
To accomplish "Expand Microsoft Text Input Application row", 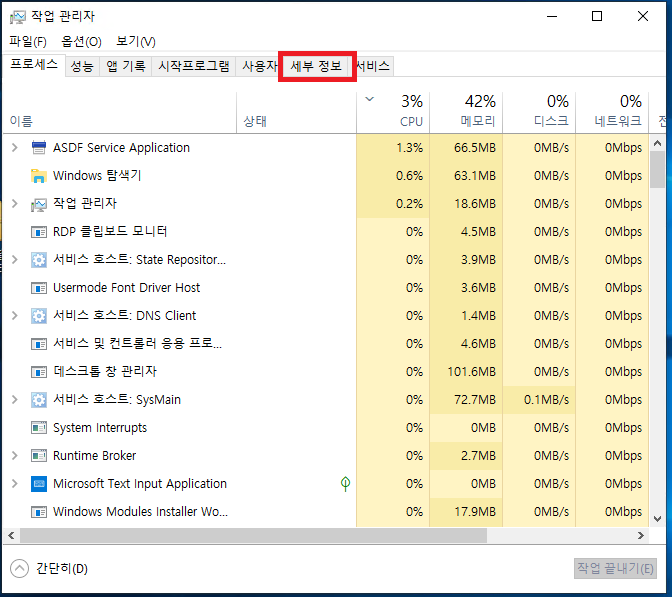I will 15,483.
